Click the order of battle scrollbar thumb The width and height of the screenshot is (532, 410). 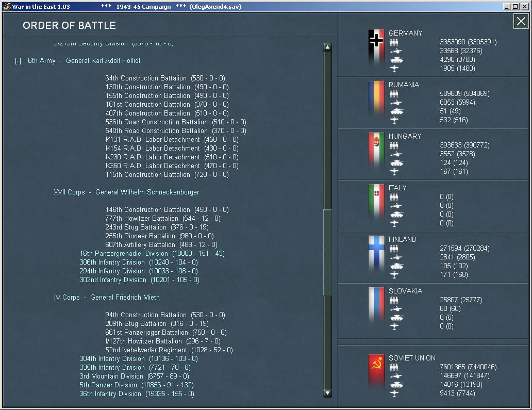(327, 252)
